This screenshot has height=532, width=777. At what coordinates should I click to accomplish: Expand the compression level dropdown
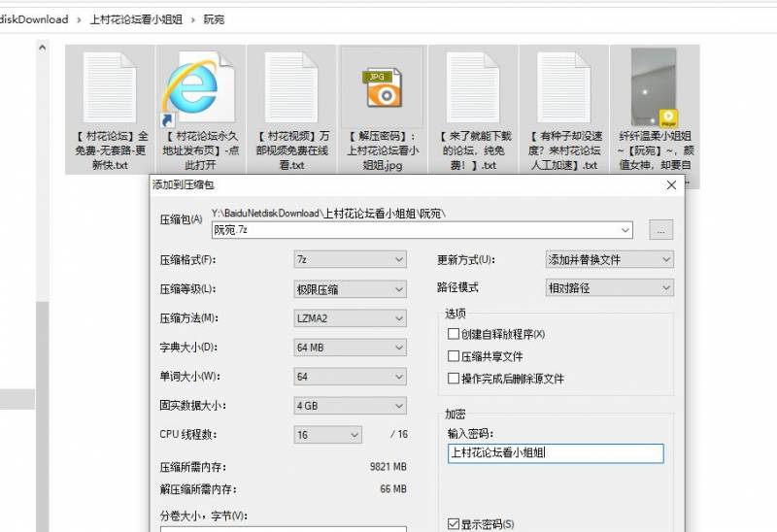350,289
